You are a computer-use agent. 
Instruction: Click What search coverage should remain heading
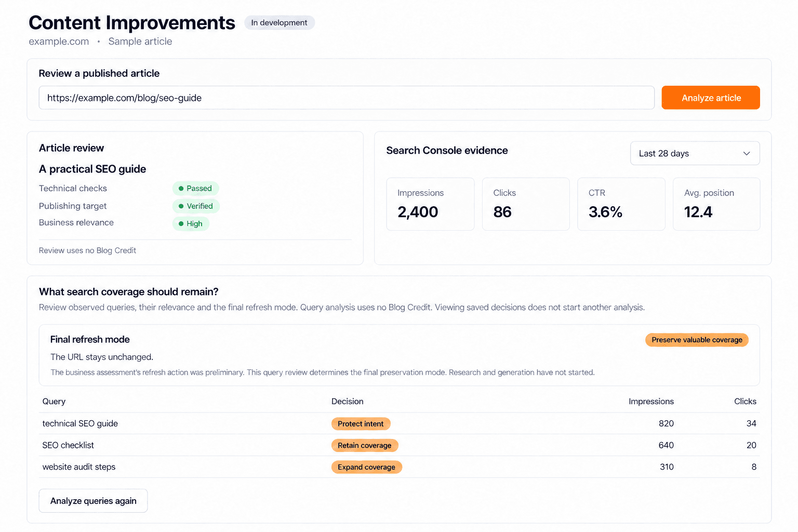click(129, 291)
